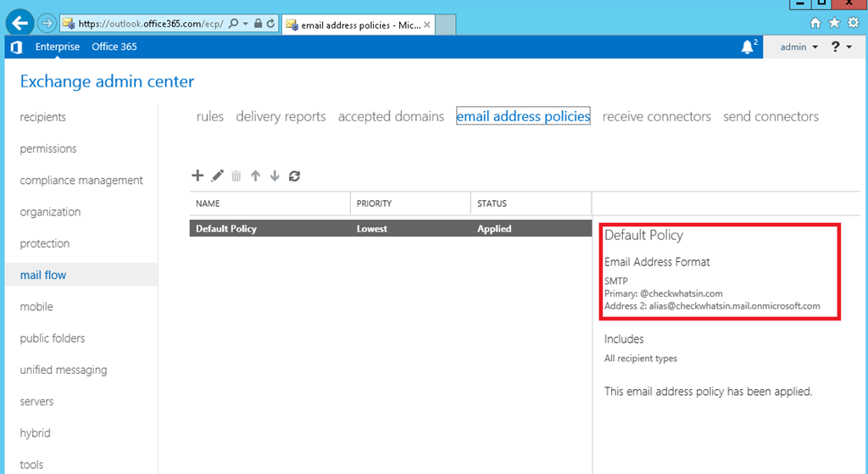Go back with browser back arrow

click(20, 23)
